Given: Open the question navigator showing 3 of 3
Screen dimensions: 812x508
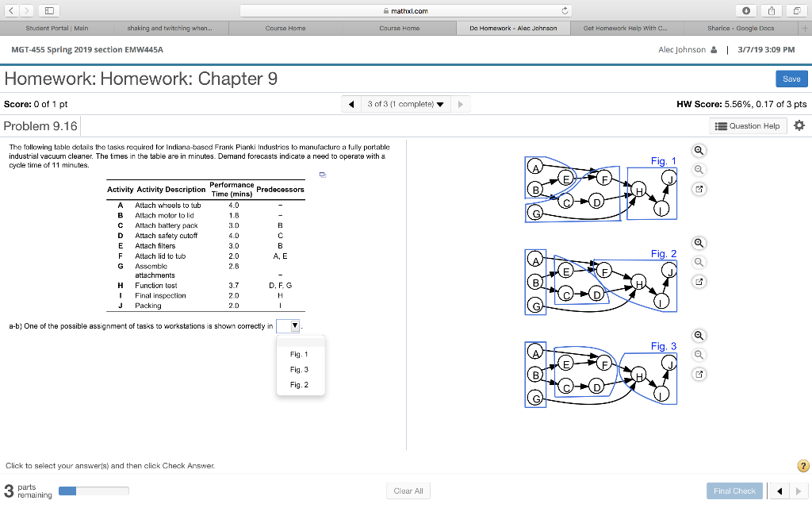Looking at the screenshot, I should (405, 103).
